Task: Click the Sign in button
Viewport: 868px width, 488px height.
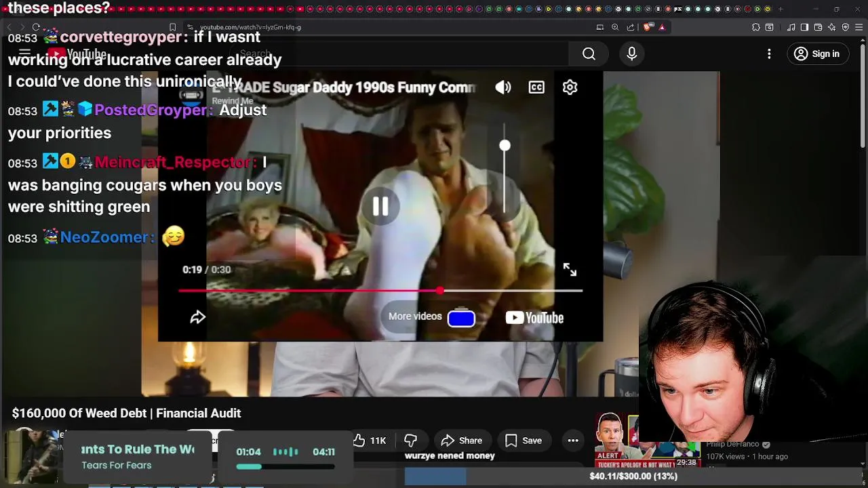Action: click(817, 54)
